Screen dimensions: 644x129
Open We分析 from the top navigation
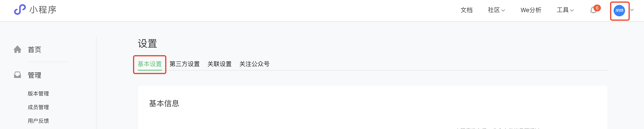point(531,10)
